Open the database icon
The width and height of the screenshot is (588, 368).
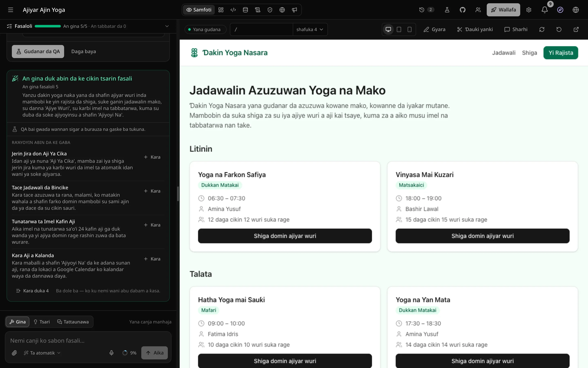tap(245, 10)
